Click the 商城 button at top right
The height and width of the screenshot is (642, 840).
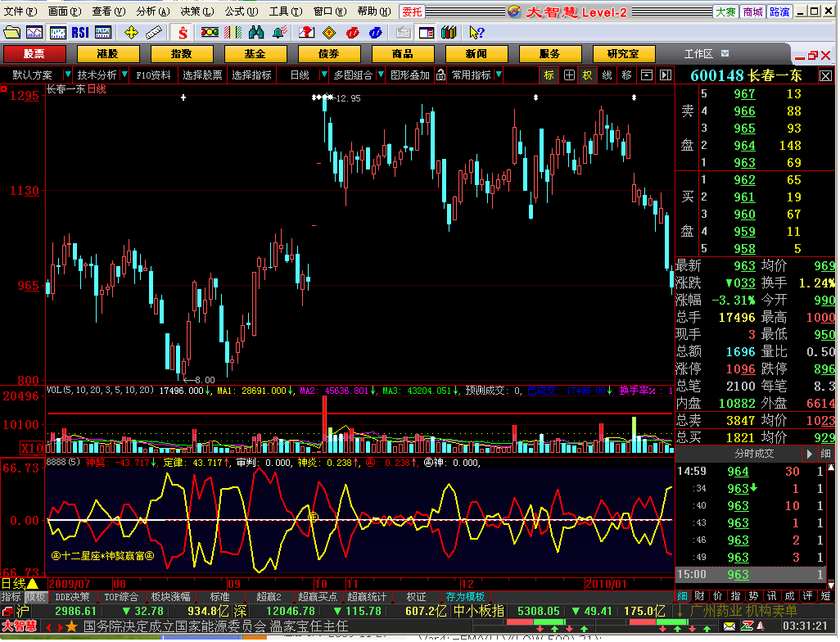pos(752,11)
